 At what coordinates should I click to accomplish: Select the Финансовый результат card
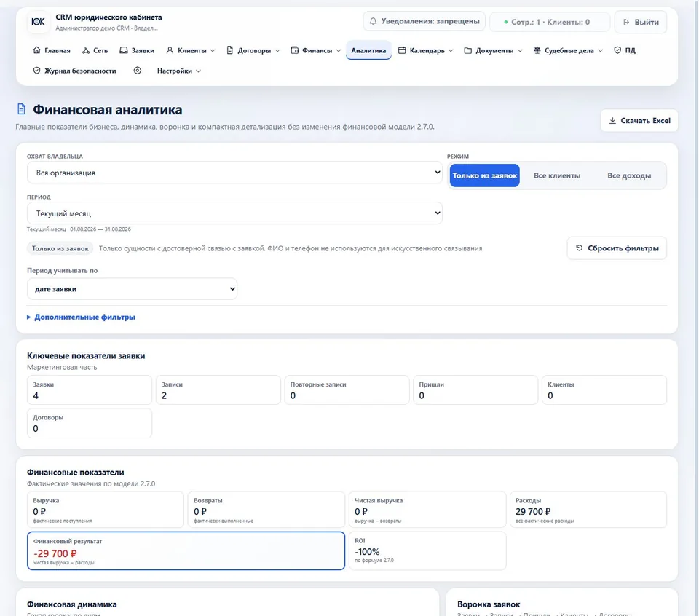click(x=186, y=550)
